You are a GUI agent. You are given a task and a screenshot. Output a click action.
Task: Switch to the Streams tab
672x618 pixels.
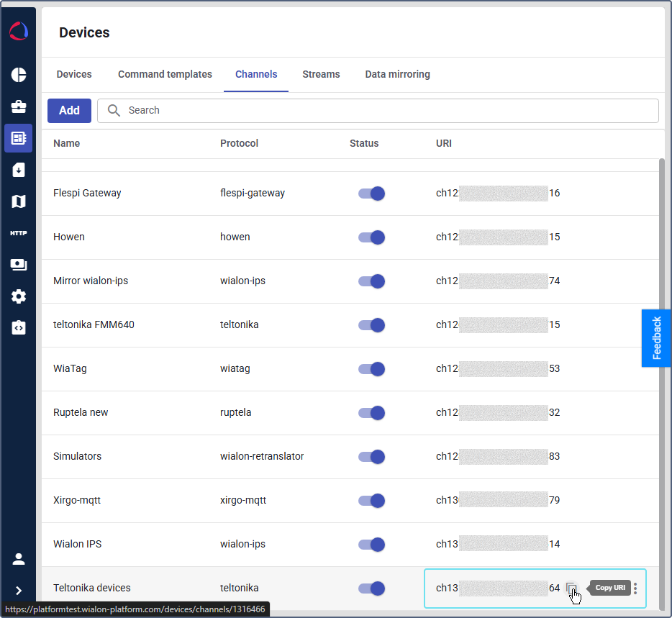point(321,74)
